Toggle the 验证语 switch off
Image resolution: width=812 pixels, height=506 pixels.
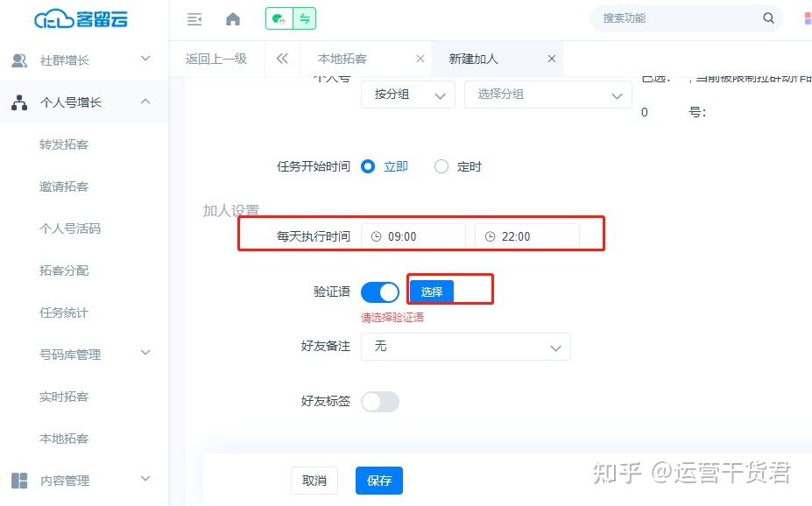pyautogui.click(x=380, y=292)
